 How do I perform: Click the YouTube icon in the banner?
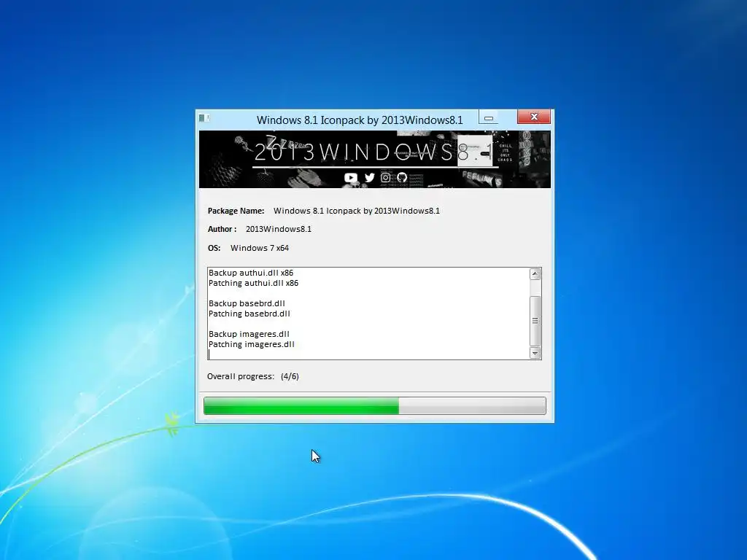[351, 178]
